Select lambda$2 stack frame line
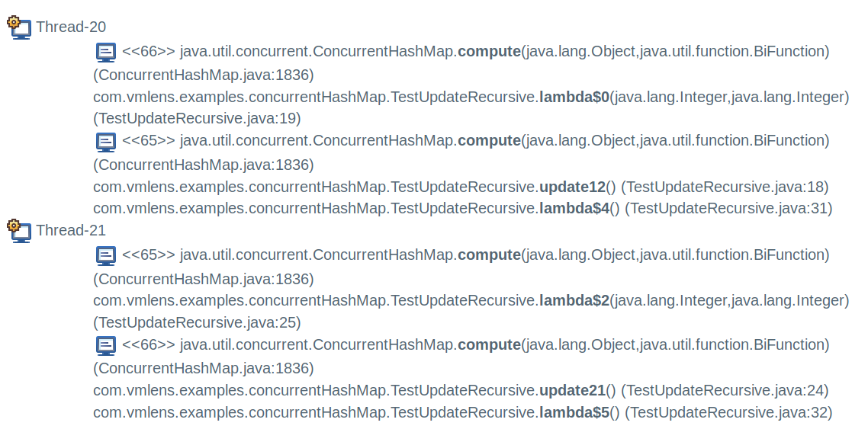 click(471, 311)
